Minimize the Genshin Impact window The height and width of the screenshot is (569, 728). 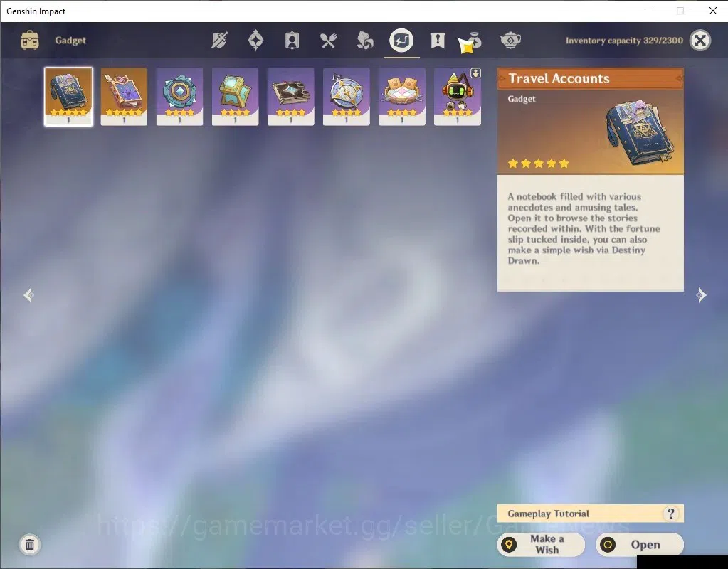pyautogui.click(x=648, y=11)
